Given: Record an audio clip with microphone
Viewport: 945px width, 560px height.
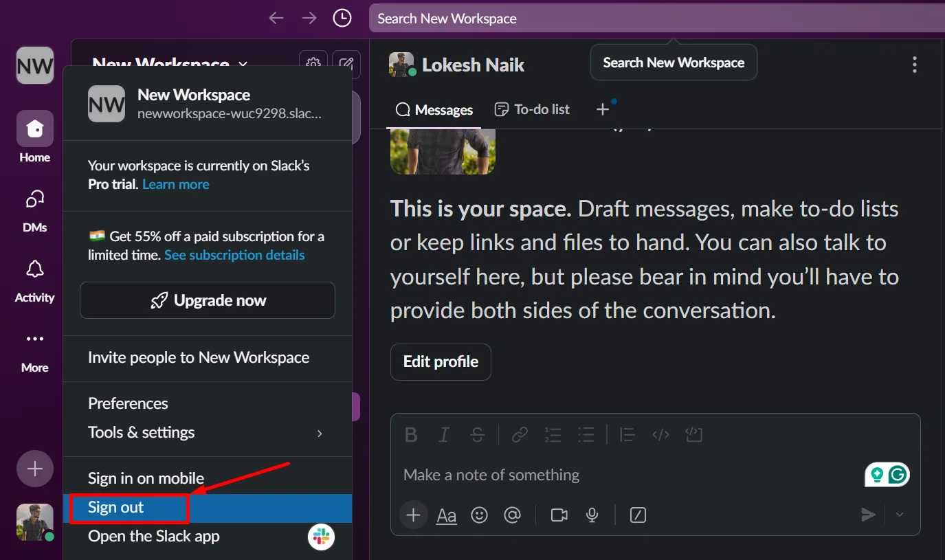Looking at the screenshot, I should click(x=592, y=515).
